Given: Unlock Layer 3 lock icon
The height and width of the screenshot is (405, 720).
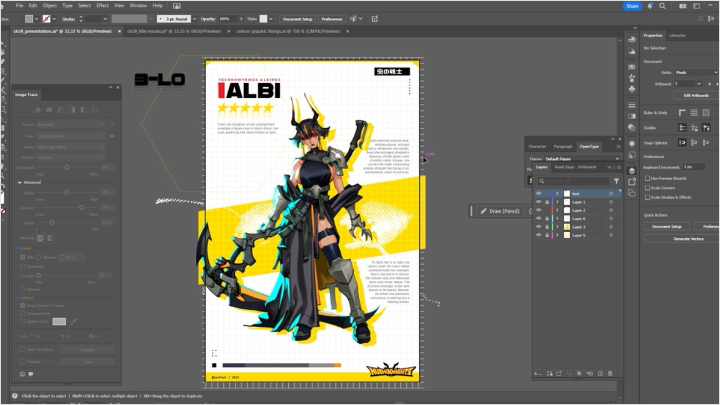Looking at the screenshot, I should pos(547,227).
